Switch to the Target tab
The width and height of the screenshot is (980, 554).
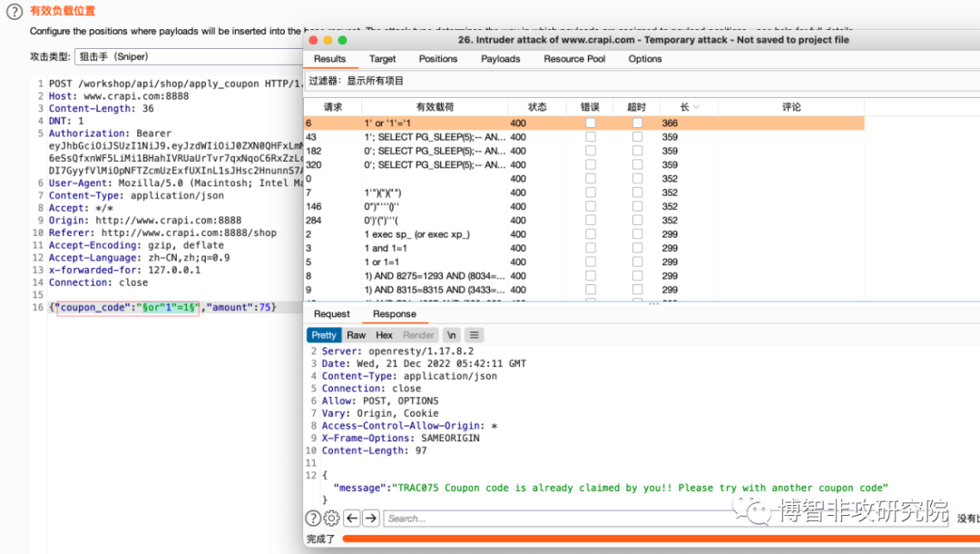coord(383,59)
